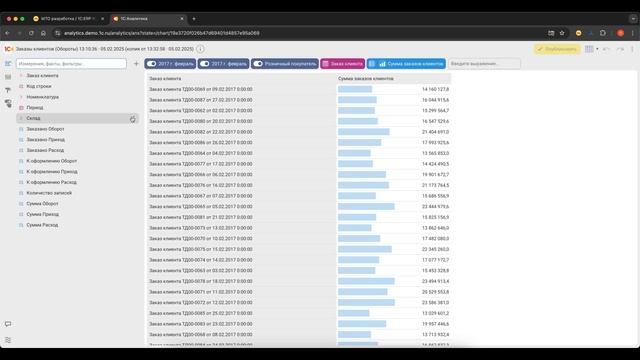Open browser tab list dropdown arrow
Viewport: 640px width, 360px height.
pos(633,19)
